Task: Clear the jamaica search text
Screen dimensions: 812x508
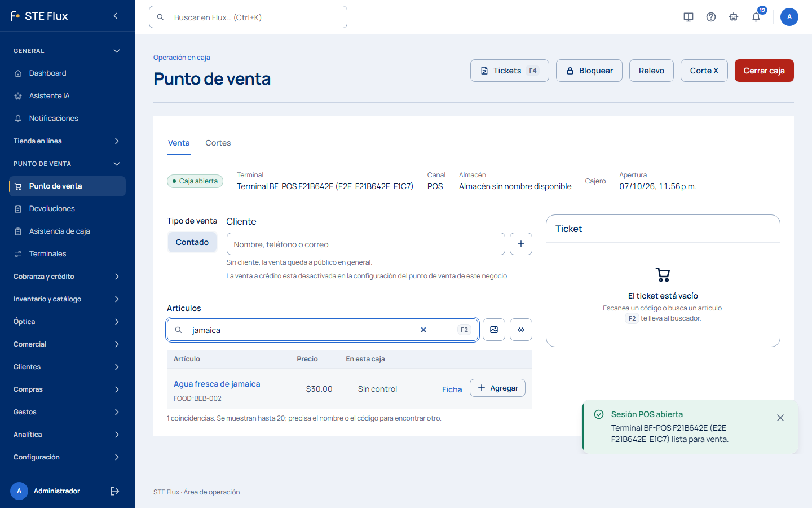Action: pyautogui.click(x=423, y=330)
